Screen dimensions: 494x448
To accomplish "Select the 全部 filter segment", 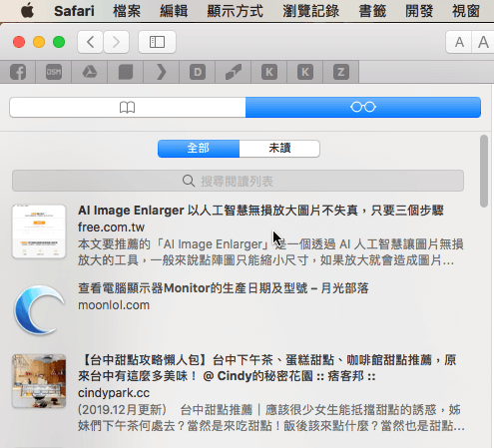I will [x=199, y=149].
